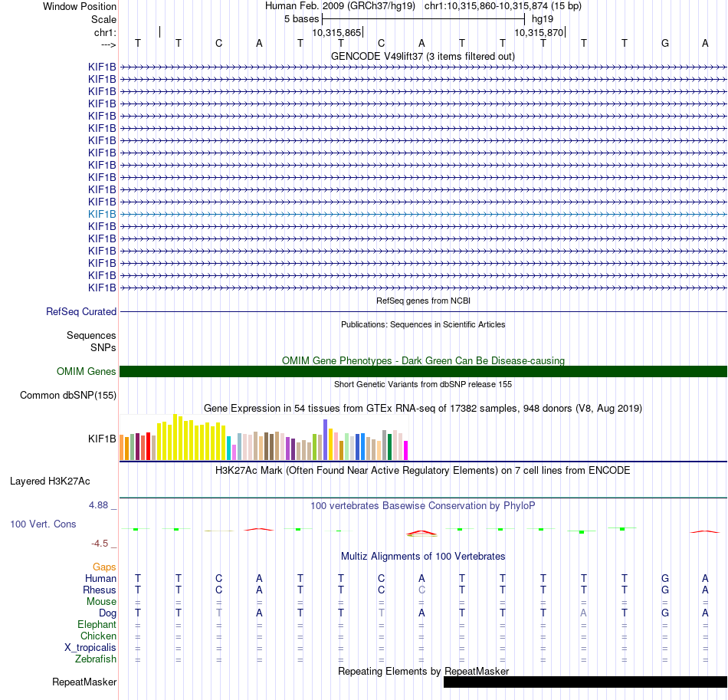Screen dimensions: 728x700
Task: Click the bottommost KIF1B transcript label above RefSeq
Action: (102, 288)
